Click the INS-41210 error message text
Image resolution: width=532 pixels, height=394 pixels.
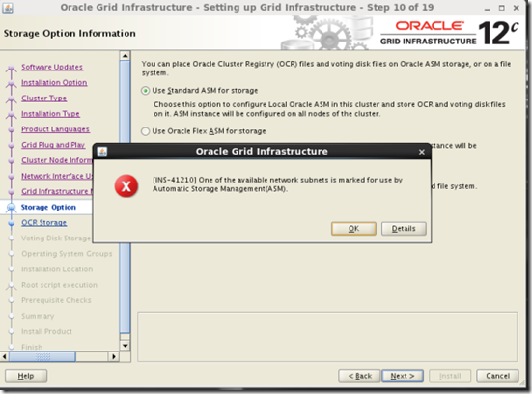(277, 184)
